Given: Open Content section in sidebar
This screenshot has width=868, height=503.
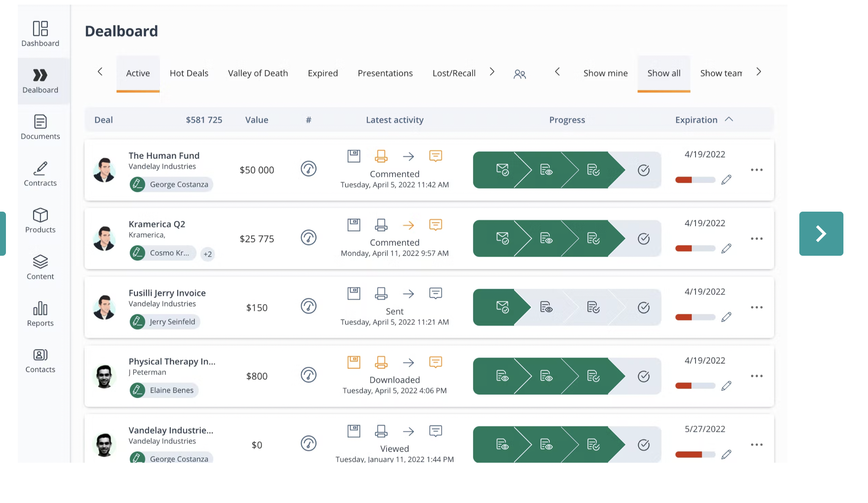Looking at the screenshot, I should (x=40, y=267).
